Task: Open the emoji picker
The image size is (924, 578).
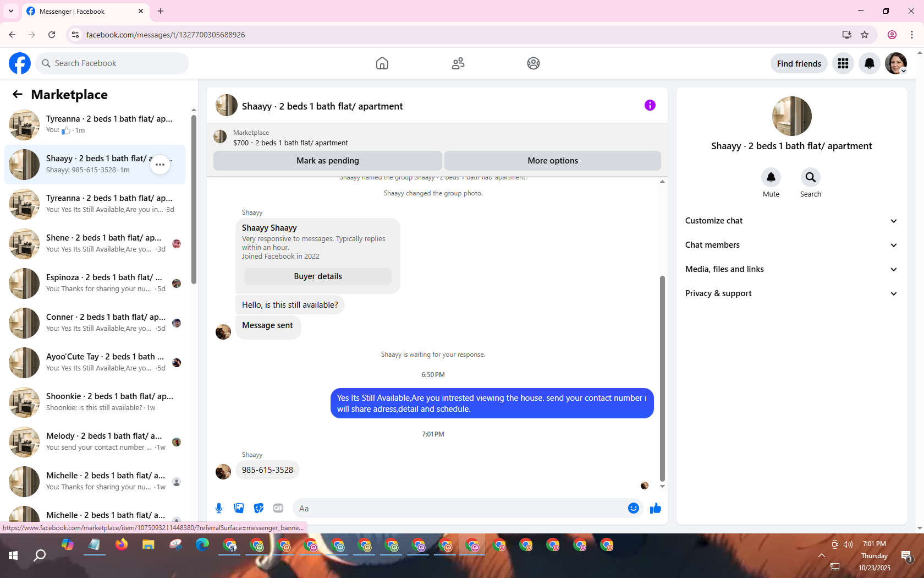Action: pos(634,508)
